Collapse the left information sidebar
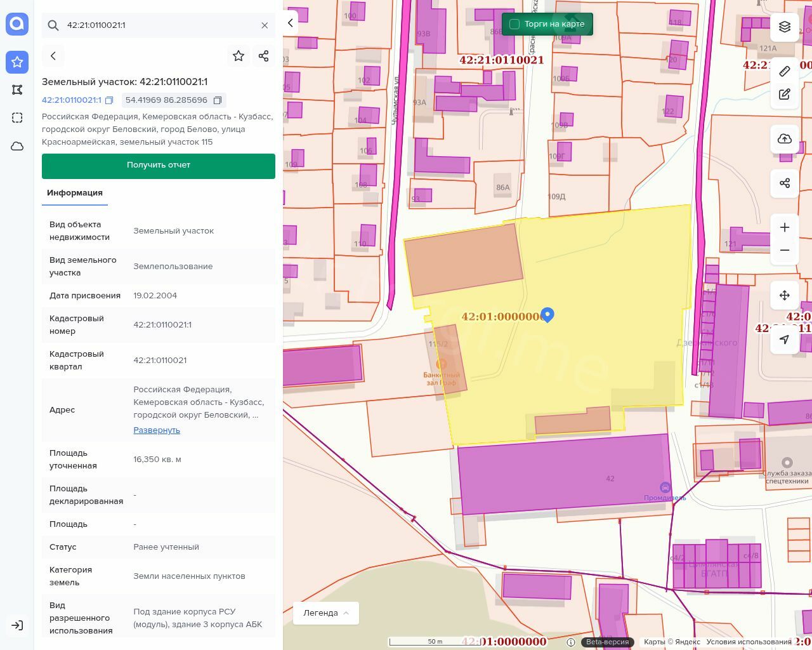 (291, 23)
